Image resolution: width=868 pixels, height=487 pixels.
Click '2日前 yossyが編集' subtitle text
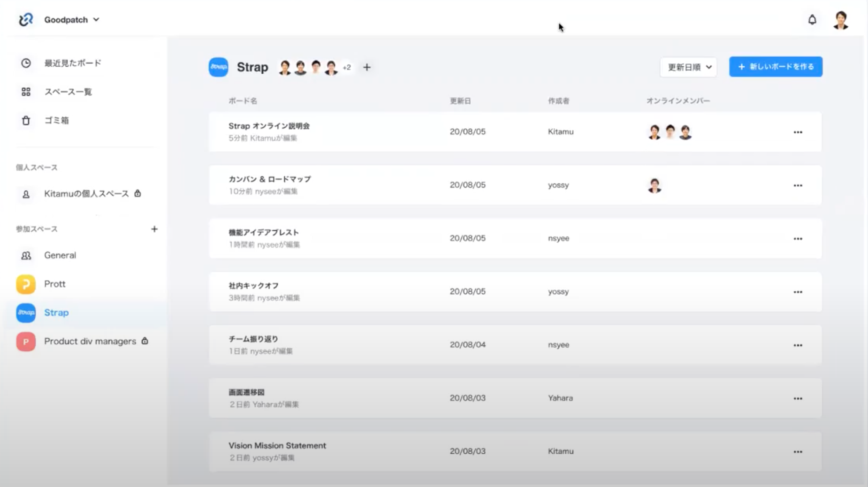(262, 457)
